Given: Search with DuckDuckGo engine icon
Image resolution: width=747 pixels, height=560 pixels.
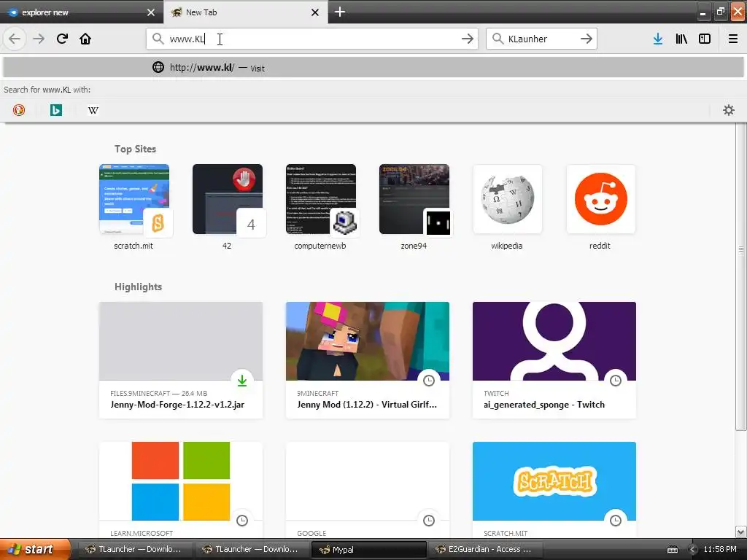Looking at the screenshot, I should [18, 110].
